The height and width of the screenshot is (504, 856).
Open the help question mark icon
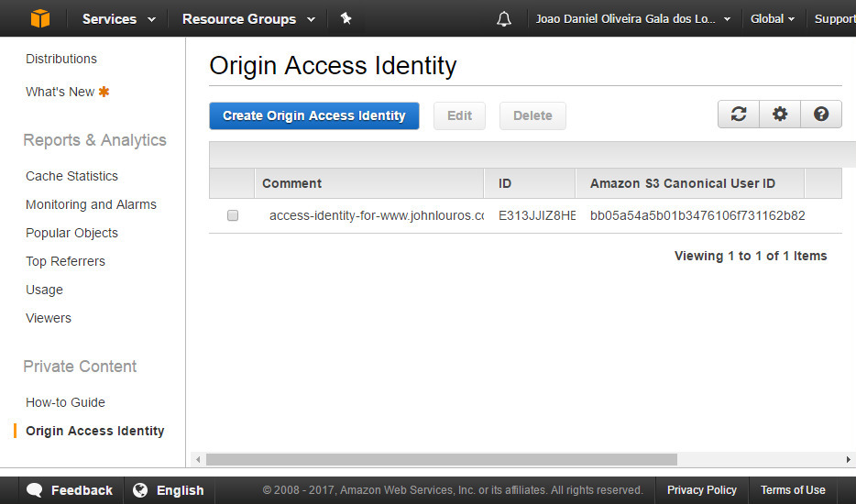pyautogui.click(x=821, y=115)
